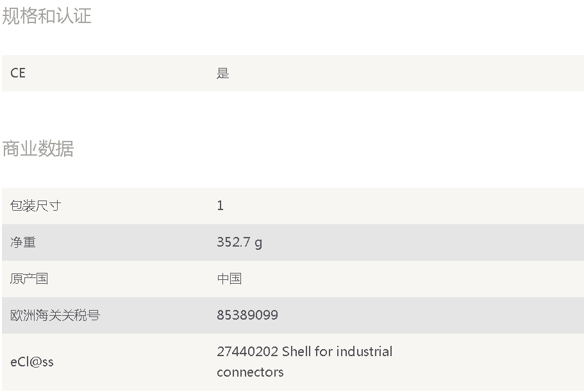This screenshot has width=584, height=392.
Task: Select the eCl@ss row label
Action: (32, 362)
